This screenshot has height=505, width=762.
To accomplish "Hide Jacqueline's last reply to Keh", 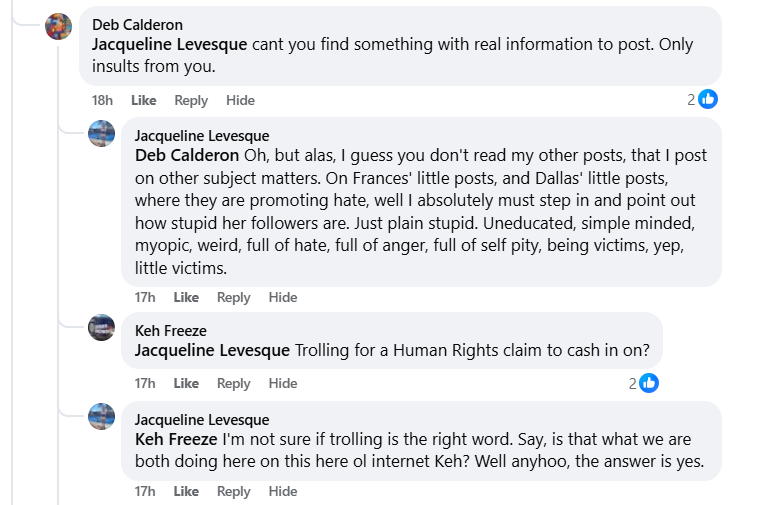I will [283, 491].
